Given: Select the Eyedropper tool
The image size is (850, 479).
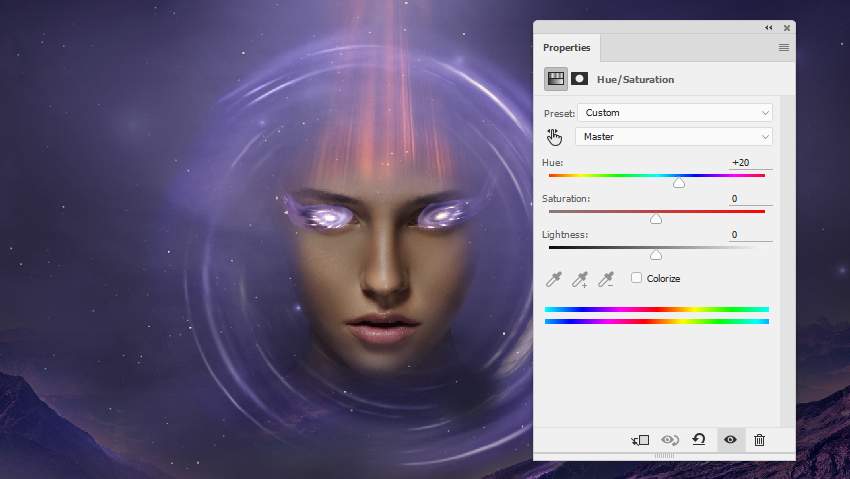Looking at the screenshot, I should pos(554,279).
